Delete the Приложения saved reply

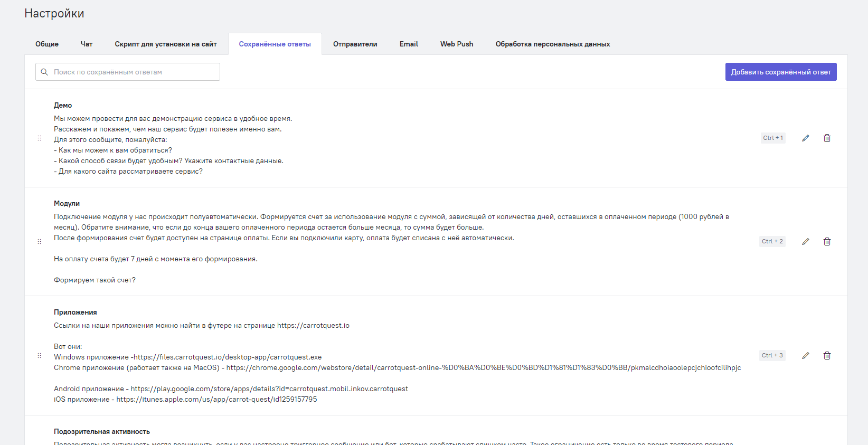click(827, 356)
